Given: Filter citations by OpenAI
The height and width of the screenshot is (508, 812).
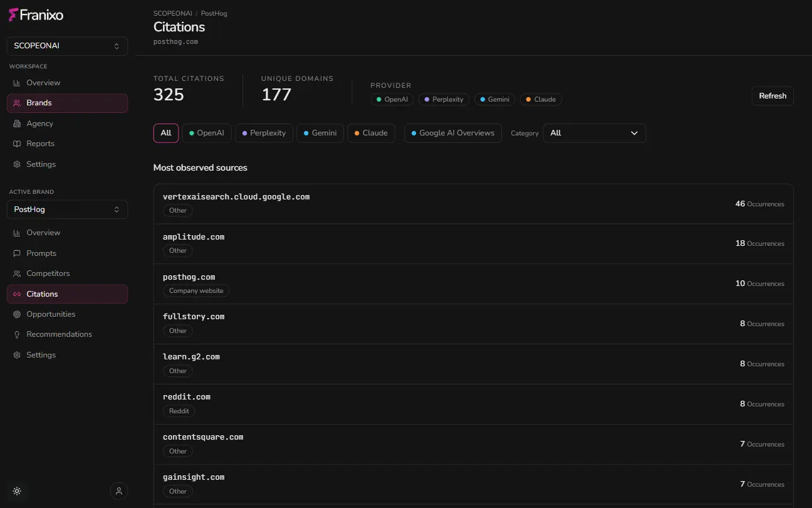Looking at the screenshot, I should (207, 133).
